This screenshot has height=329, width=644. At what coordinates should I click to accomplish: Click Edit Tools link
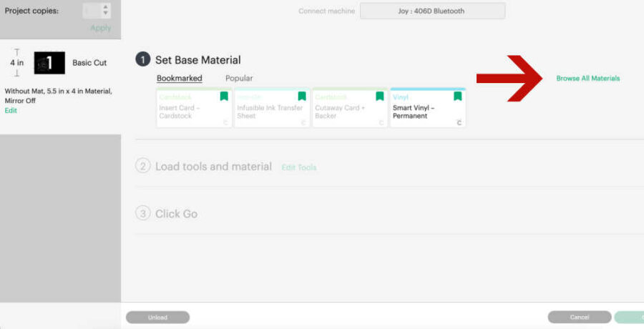click(298, 167)
